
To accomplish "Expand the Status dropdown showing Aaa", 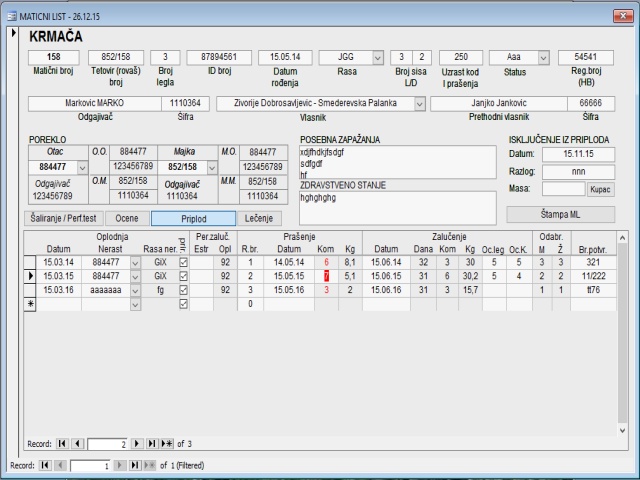I will click(543, 58).
